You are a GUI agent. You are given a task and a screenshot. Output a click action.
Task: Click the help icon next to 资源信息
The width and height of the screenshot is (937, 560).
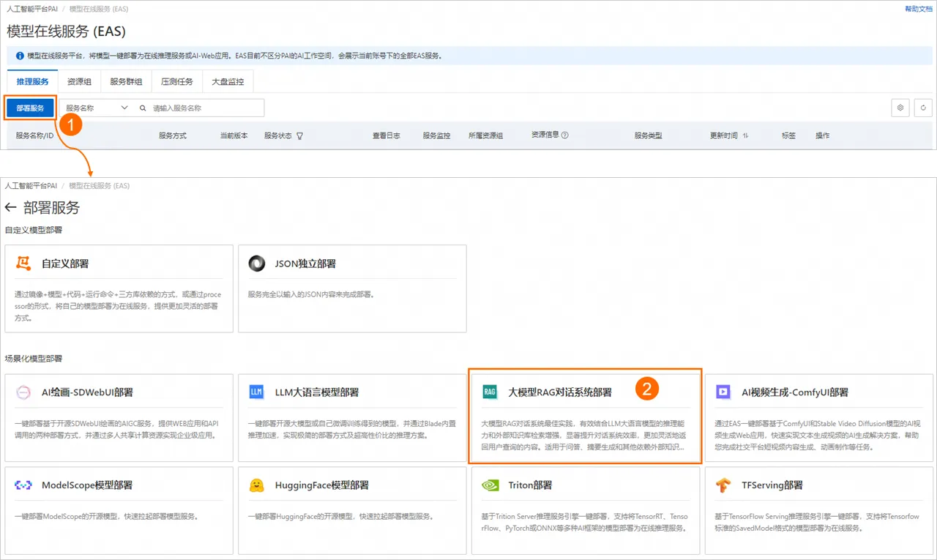coord(565,135)
